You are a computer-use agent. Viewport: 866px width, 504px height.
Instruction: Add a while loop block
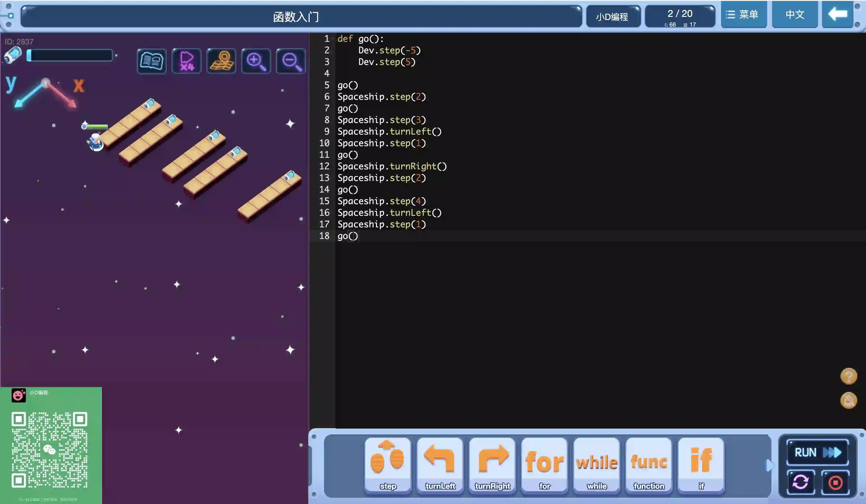(597, 464)
